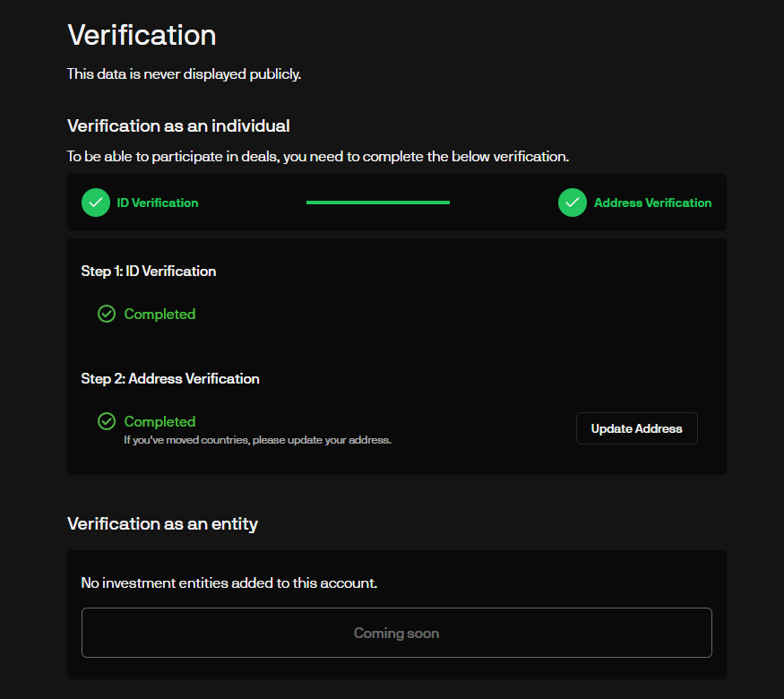Click the Verification as an individual heading
The image size is (784, 699).
coord(178,125)
